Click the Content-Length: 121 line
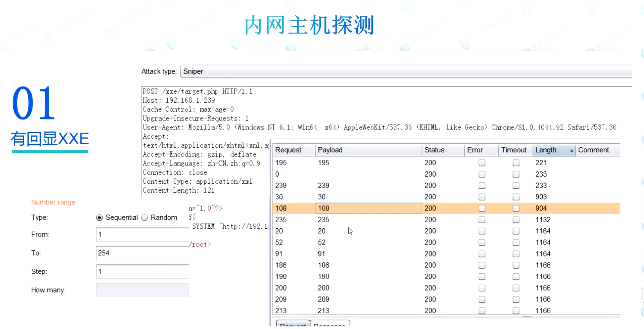The height and width of the screenshot is (329, 644). 179,190
